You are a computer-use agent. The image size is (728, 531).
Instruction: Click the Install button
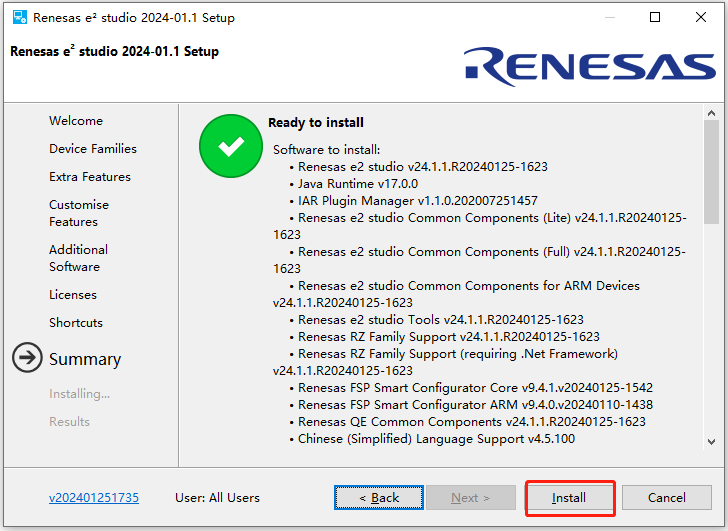(569, 498)
